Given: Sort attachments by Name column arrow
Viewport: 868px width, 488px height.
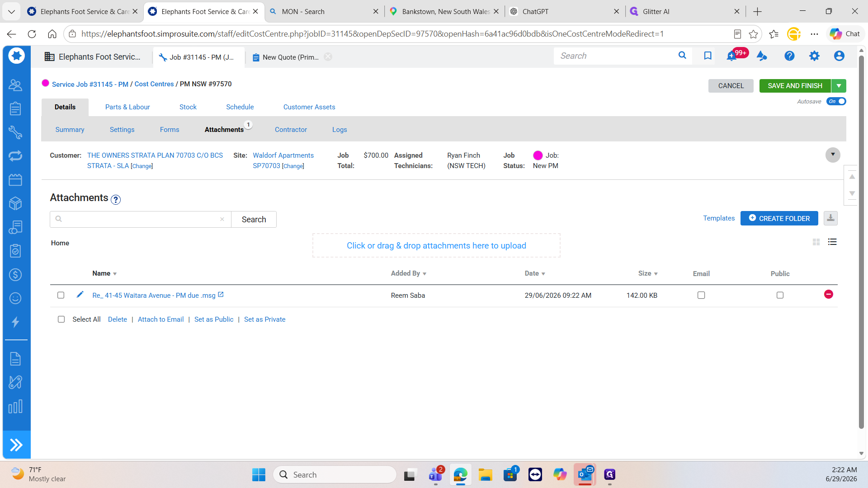Looking at the screenshot, I should [115, 274].
